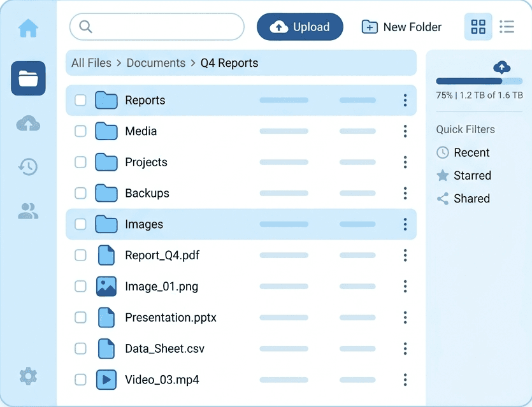This screenshot has width=532, height=407.
Task: Switch to list view
Action: pos(507,27)
